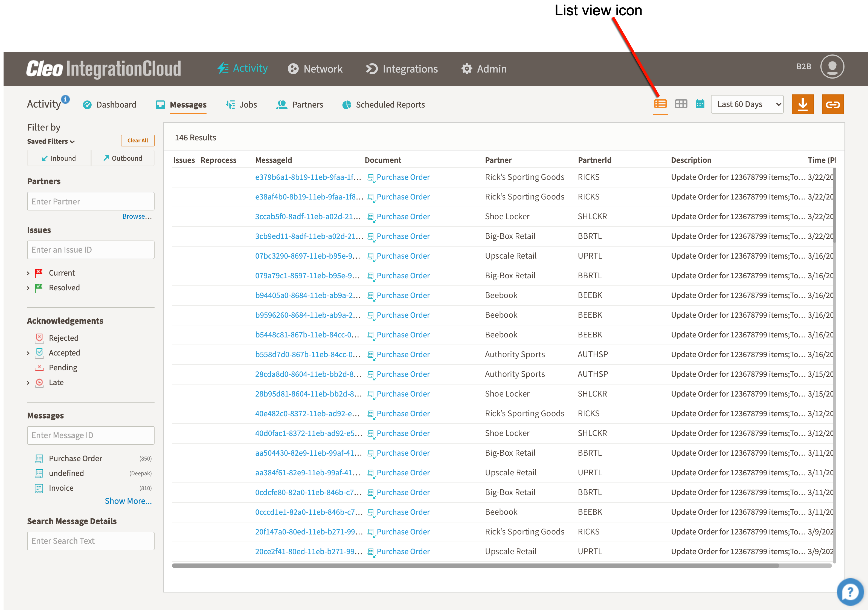Click the Enter Partner input field
868x610 pixels.
(91, 201)
